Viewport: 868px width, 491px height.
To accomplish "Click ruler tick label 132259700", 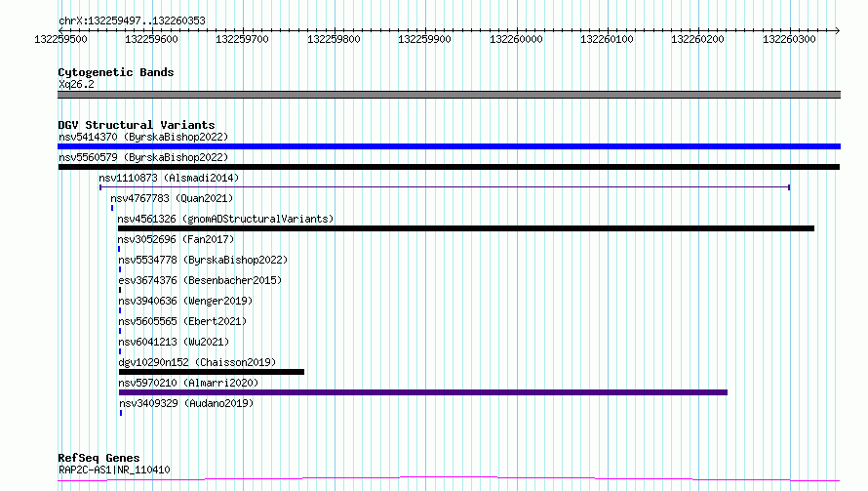I will click(243, 39).
